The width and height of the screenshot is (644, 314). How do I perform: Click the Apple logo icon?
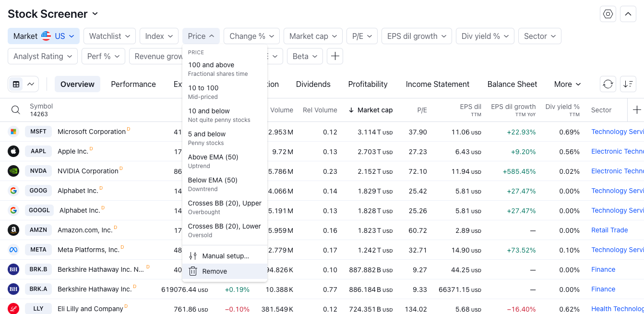point(13,151)
